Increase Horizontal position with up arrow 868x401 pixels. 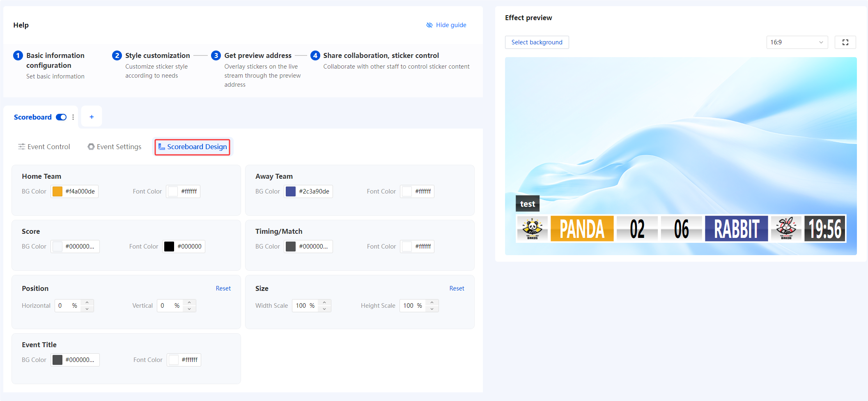[87, 303]
